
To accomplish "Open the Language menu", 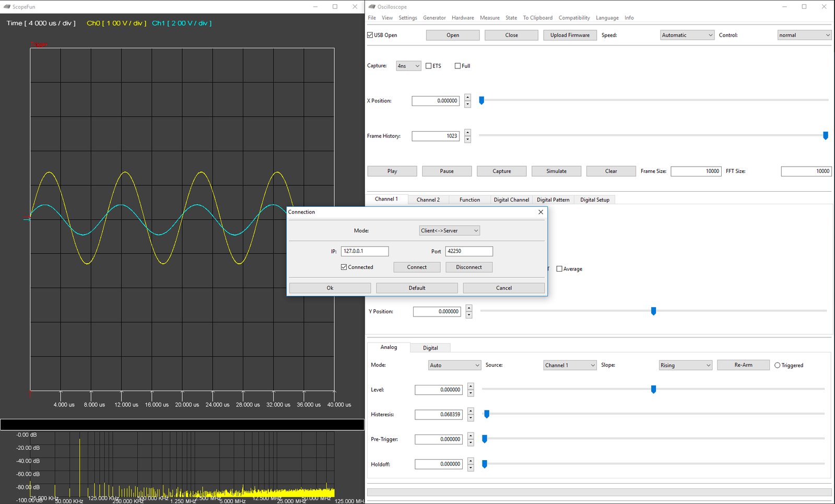I will [x=607, y=18].
